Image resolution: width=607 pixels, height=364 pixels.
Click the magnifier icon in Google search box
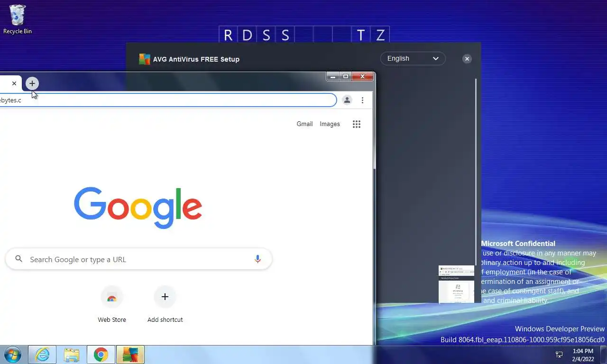[x=19, y=259]
